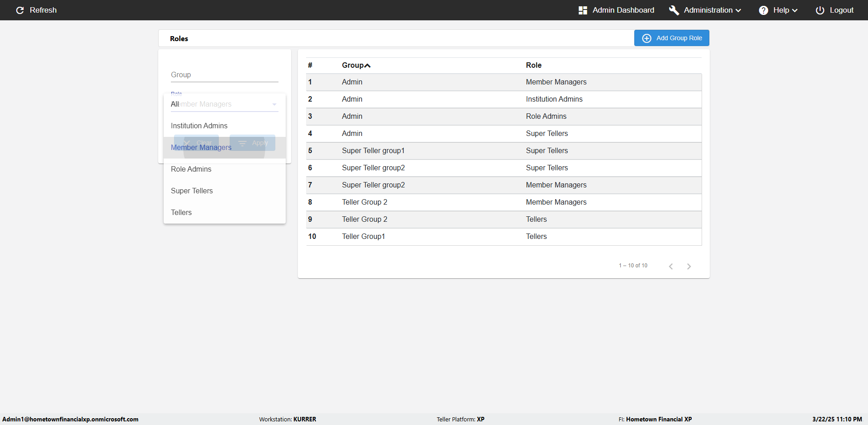Open Admin Dashboard from top bar
The image size is (868, 425).
pyautogui.click(x=623, y=10)
